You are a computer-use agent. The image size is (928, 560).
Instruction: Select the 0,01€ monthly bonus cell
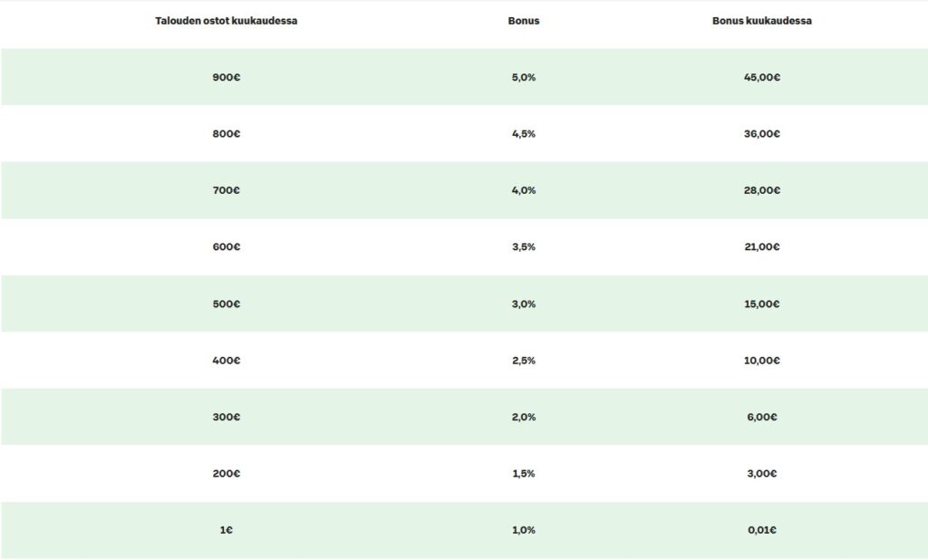(761, 530)
